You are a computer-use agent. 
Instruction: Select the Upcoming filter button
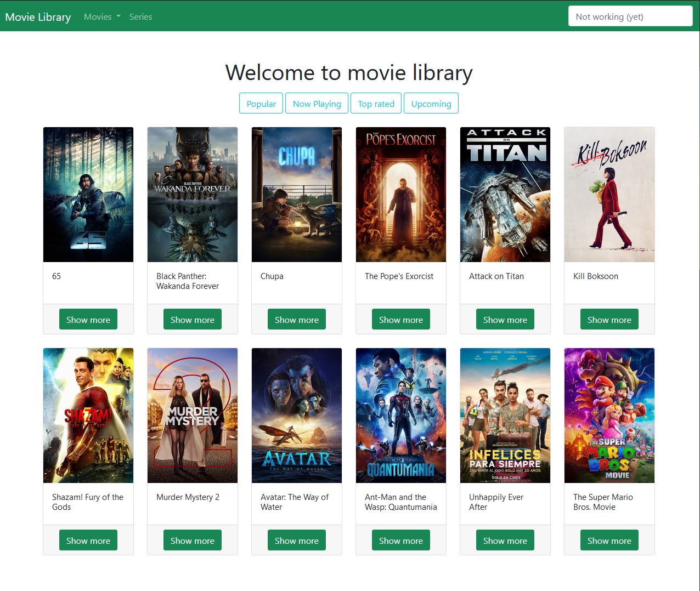[x=431, y=104]
